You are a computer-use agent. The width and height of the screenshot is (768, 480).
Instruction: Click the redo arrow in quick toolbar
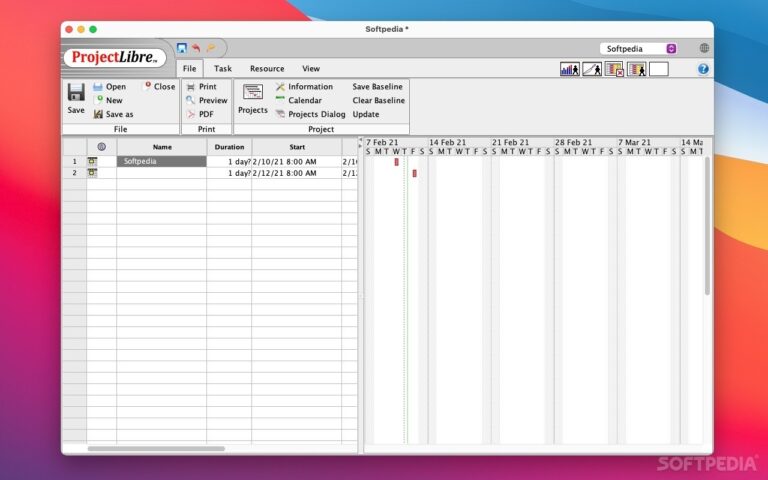point(211,48)
